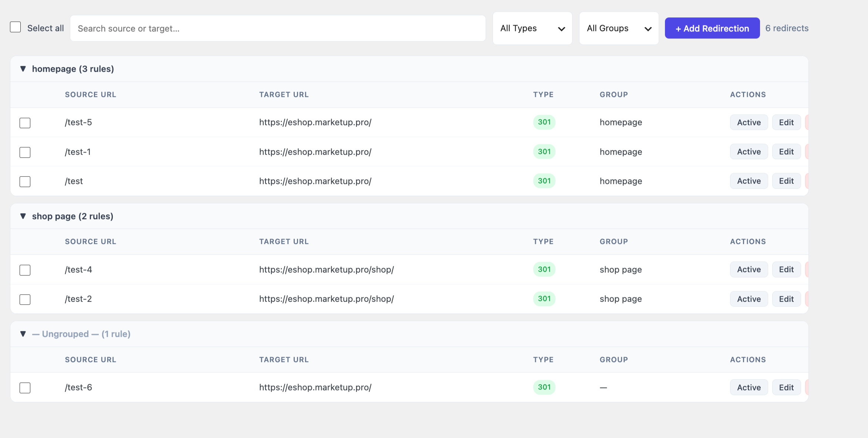This screenshot has width=868, height=438.
Task: Click target URL of /test-2 row
Action: [327, 299]
